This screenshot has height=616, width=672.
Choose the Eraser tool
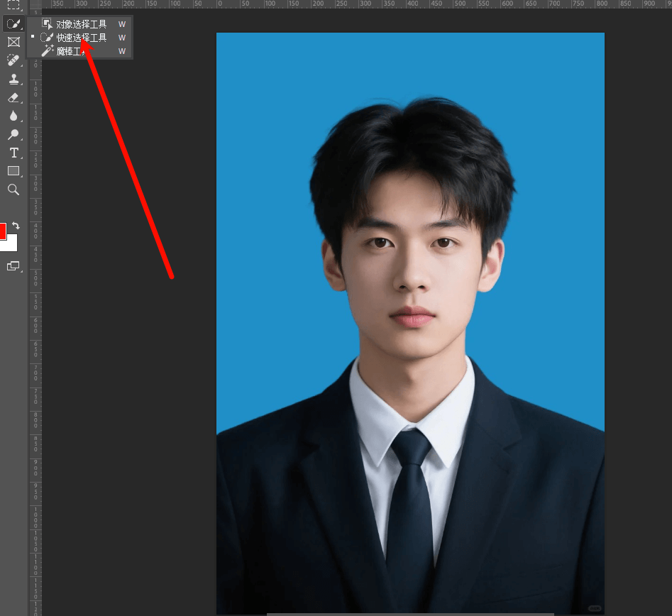[x=13, y=97]
